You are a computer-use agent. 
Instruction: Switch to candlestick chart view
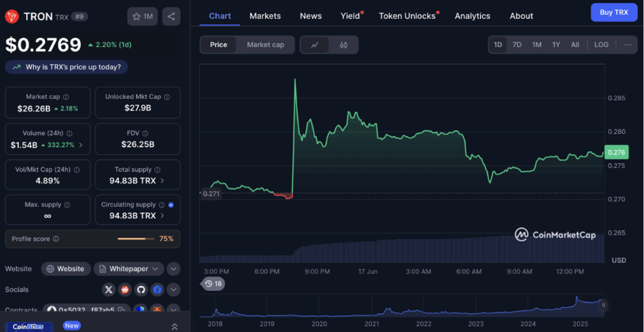[x=343, y=45]
